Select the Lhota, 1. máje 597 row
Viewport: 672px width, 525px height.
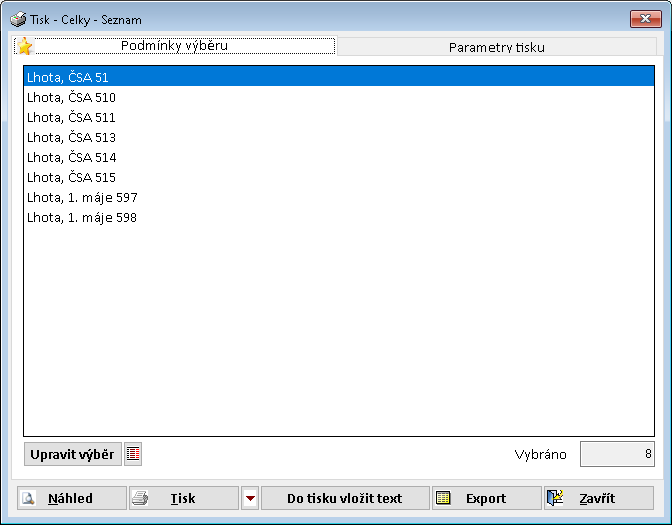point(82,197)
